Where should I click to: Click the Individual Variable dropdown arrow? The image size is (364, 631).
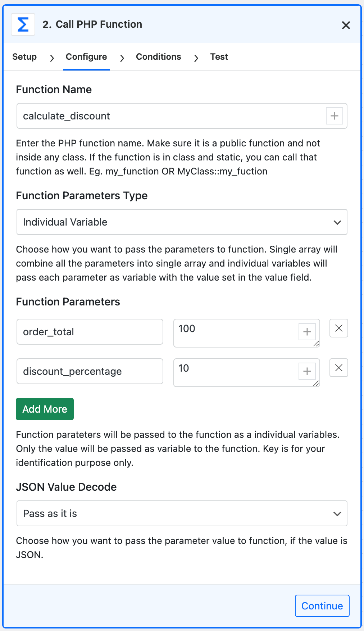pyautogui.click(x=337, y=222)
